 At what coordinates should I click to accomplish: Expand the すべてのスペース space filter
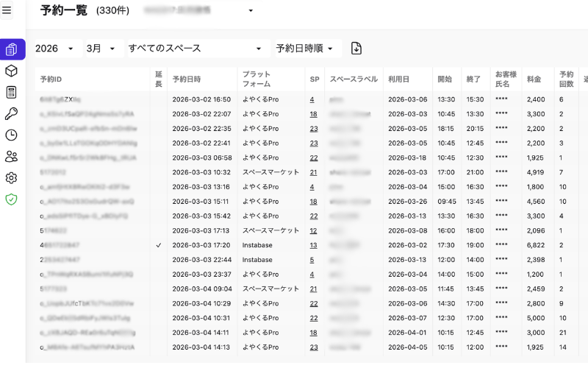click(198, 49)
